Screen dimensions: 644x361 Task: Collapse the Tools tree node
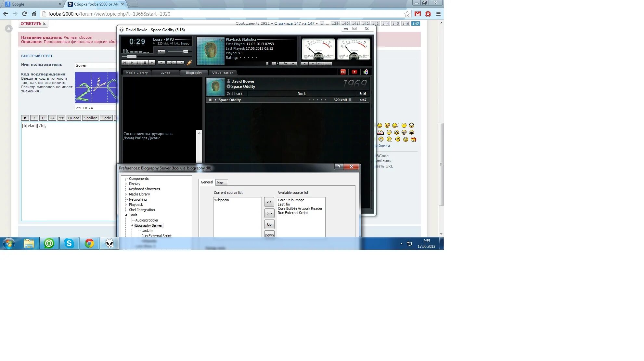126,215
